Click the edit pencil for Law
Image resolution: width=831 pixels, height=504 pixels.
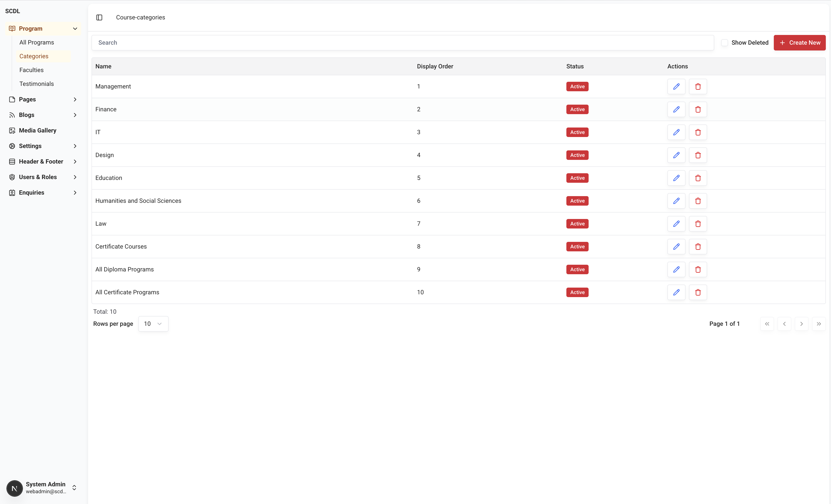tap(676, 224)
